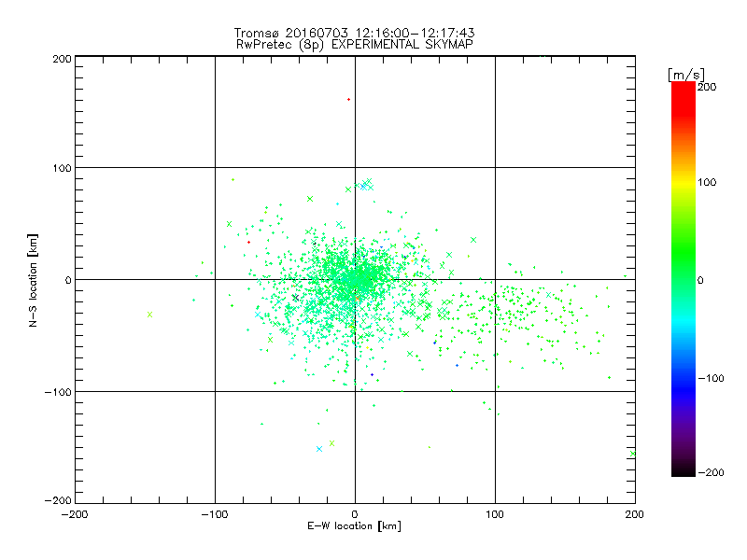Click the plot title Tromsø 20160703 12:16:00-12:17:43

click(354, 33)
